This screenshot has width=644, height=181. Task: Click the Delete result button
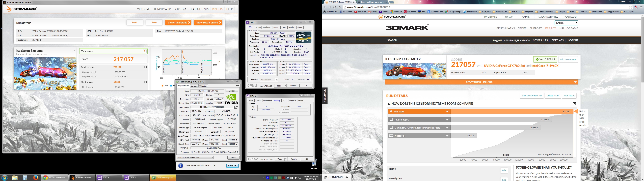(x=553, y=96)
